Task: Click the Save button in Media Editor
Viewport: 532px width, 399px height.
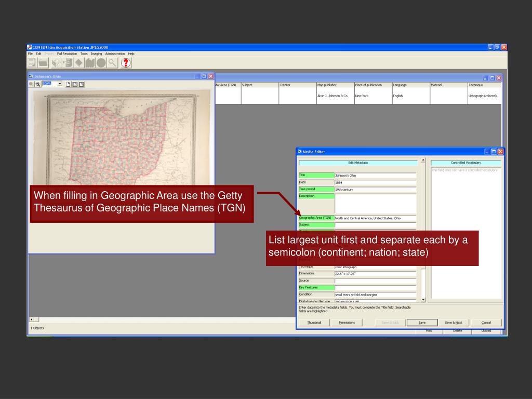Action: 422,322
